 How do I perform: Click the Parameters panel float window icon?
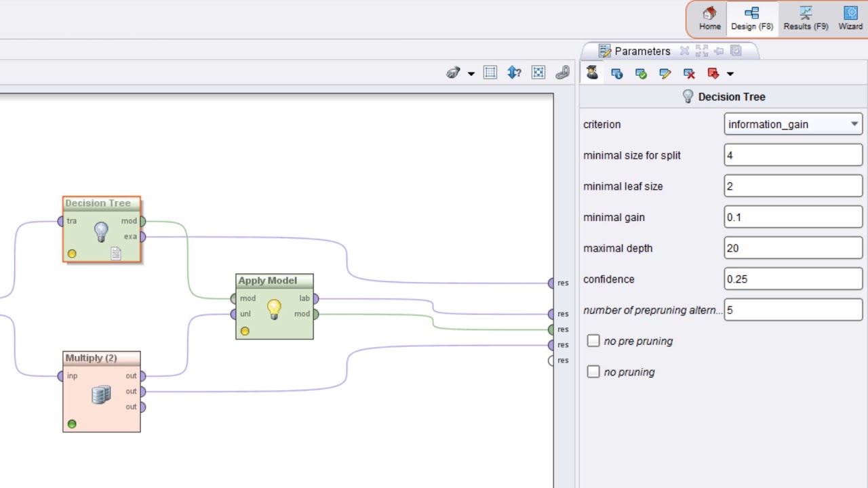click(736, 51)
